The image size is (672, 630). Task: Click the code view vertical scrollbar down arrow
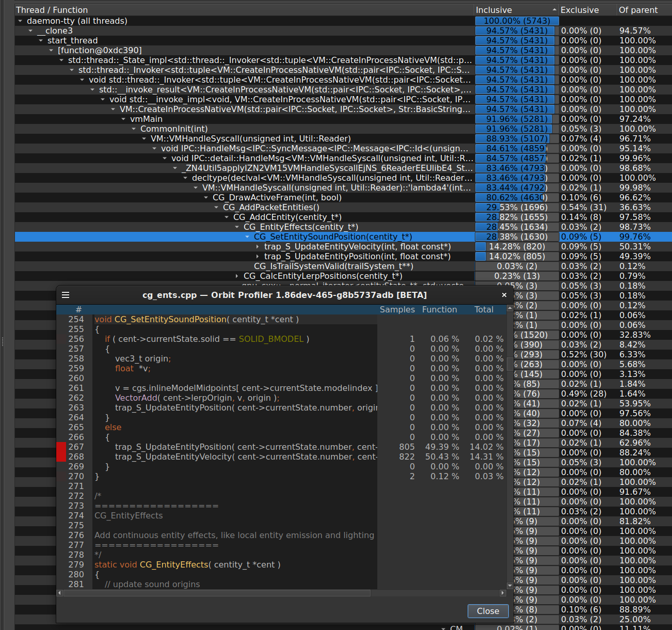pyautogui.click(x=510, y=586)
